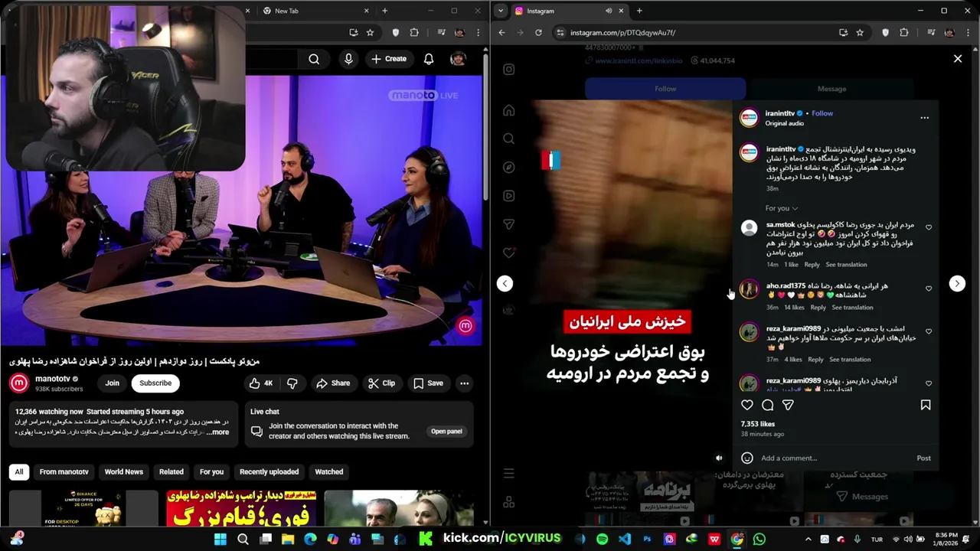
Task: Open more actions menu beside Save on YouTube
Action: coord(464,383)
